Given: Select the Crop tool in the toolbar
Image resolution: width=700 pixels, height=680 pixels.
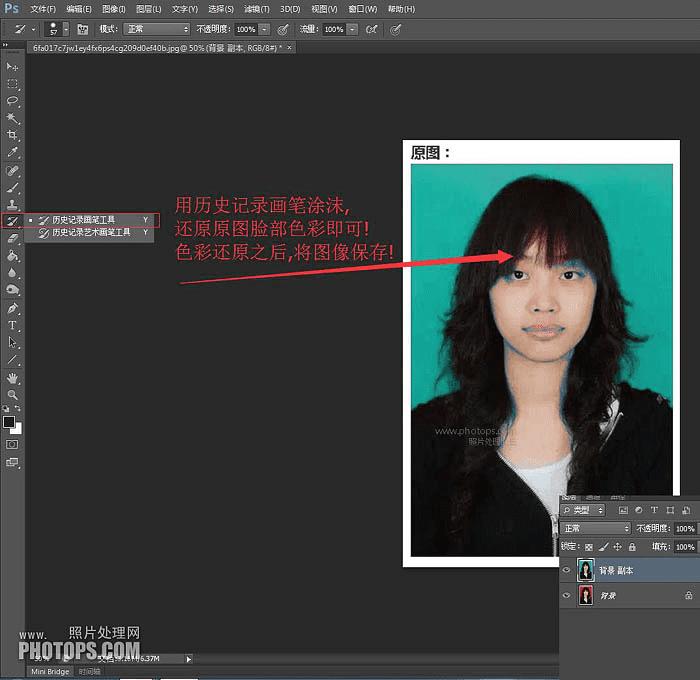Looking at the screenshot, I should pos(13,135).
